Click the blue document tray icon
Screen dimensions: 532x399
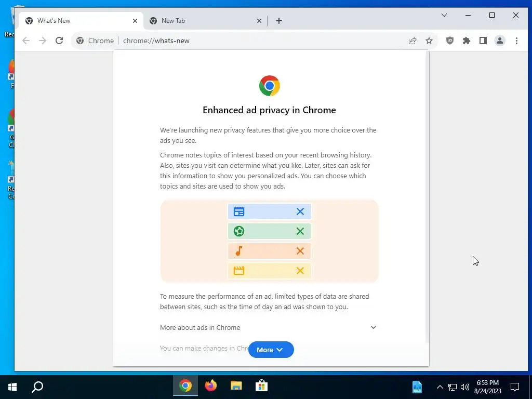417,387
